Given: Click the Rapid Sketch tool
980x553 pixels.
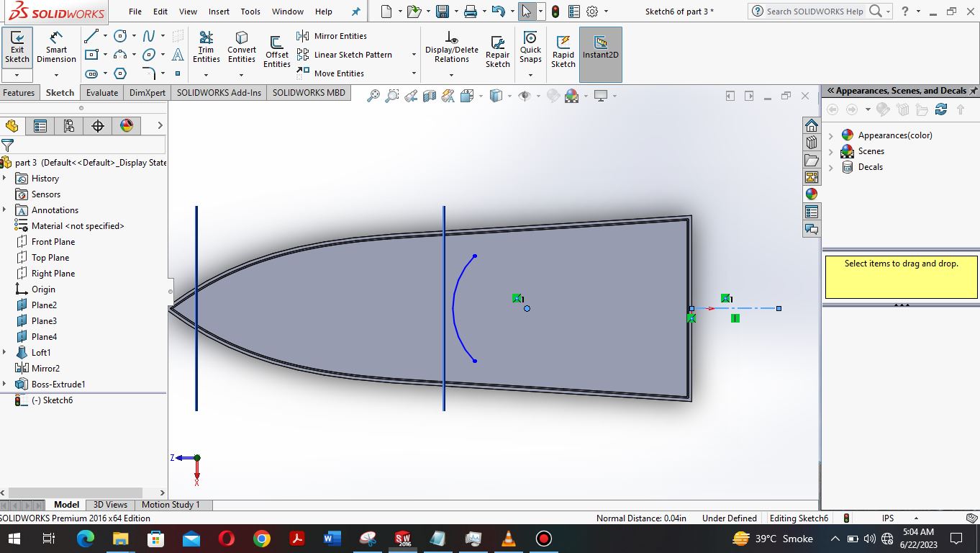Looking at the screenshot, I should [563, 52].
